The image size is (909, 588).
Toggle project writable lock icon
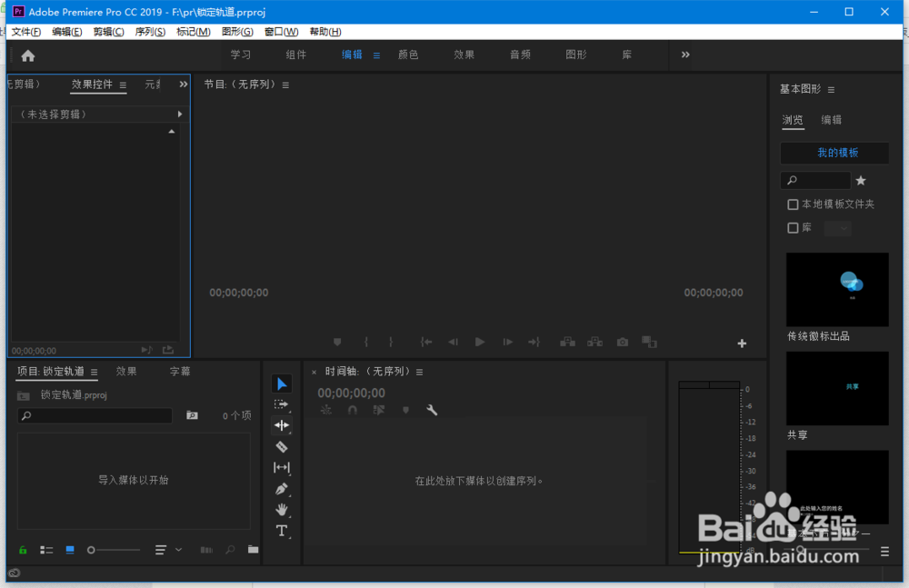[x=23, y=550]
